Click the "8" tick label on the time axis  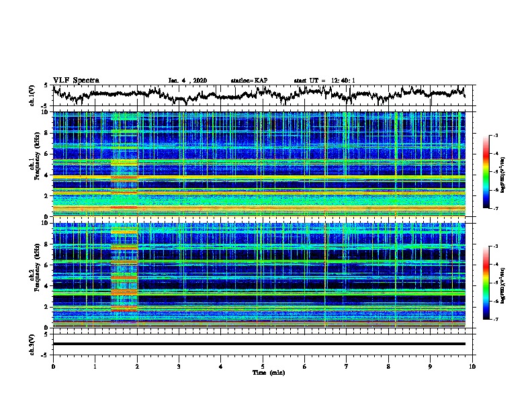388,367
